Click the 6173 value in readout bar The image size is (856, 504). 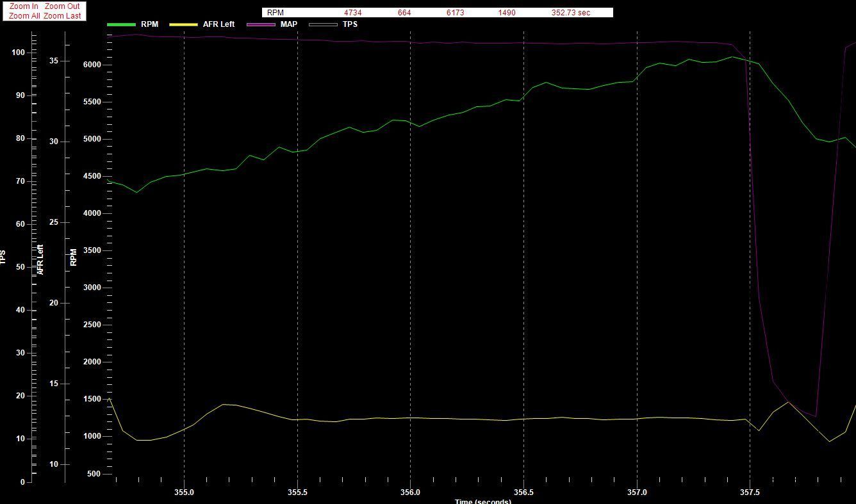455,13
